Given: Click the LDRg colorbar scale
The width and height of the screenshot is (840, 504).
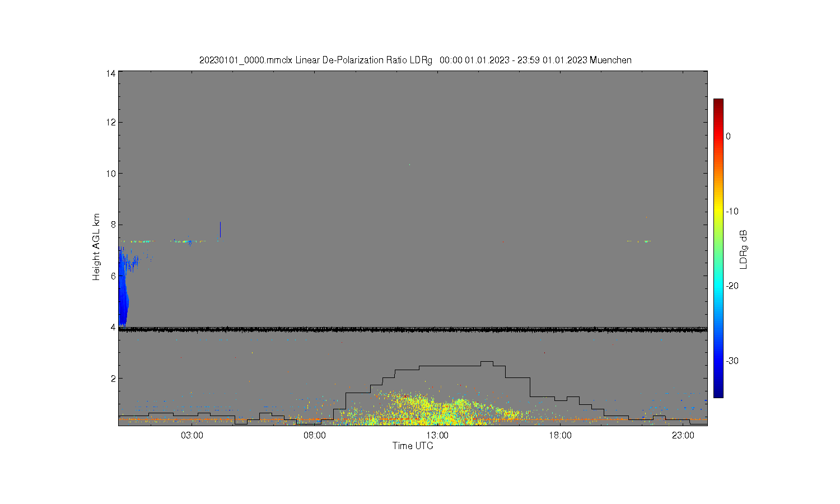Looking at the screenshot, I should (718, 248).
